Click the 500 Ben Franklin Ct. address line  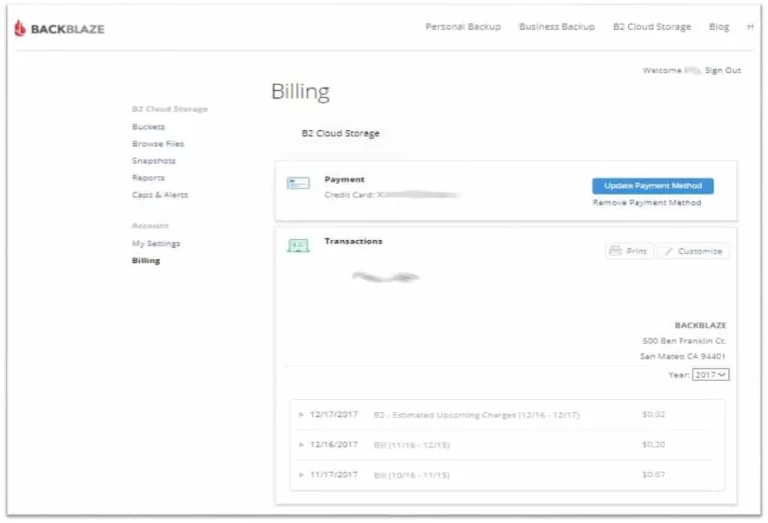pos(684,341)
